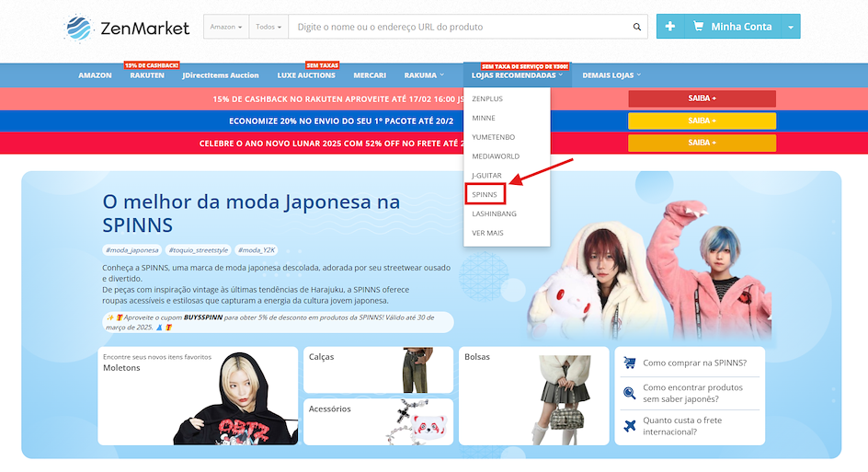868x472 pixels.
Task: Open the LUXE AUCTIONS tab
Action: tap(306, 75)
